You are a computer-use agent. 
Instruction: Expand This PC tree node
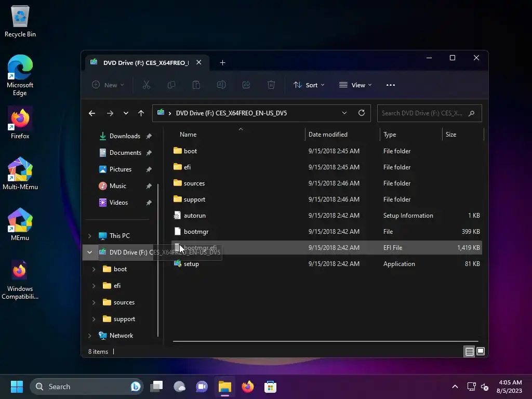click(89, 236)
